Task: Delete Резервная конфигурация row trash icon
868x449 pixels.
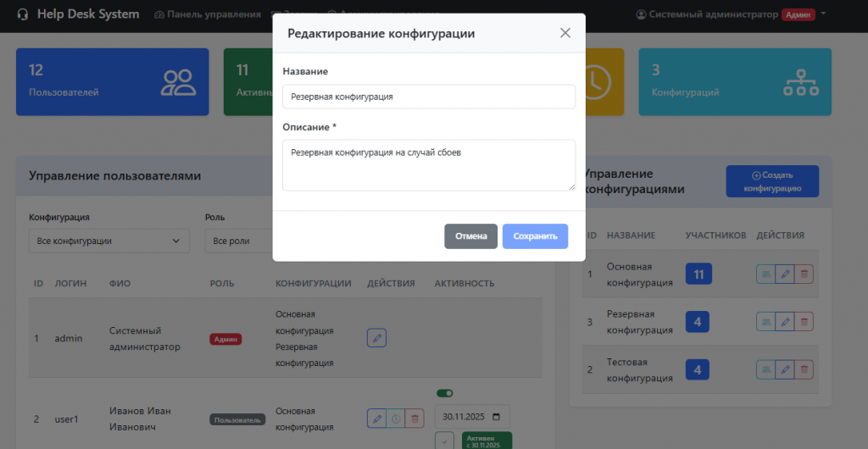Action: [804, 322]
